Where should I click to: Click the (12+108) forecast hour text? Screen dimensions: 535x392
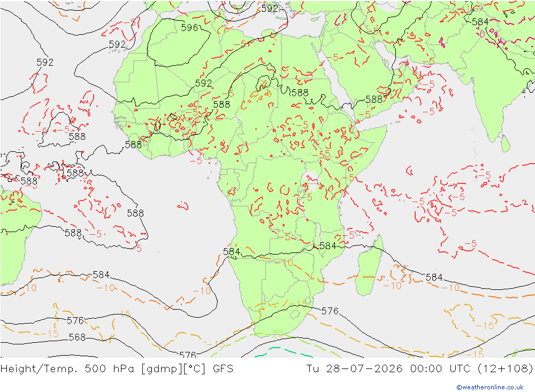pyautogui.click(x=506, y=369)
